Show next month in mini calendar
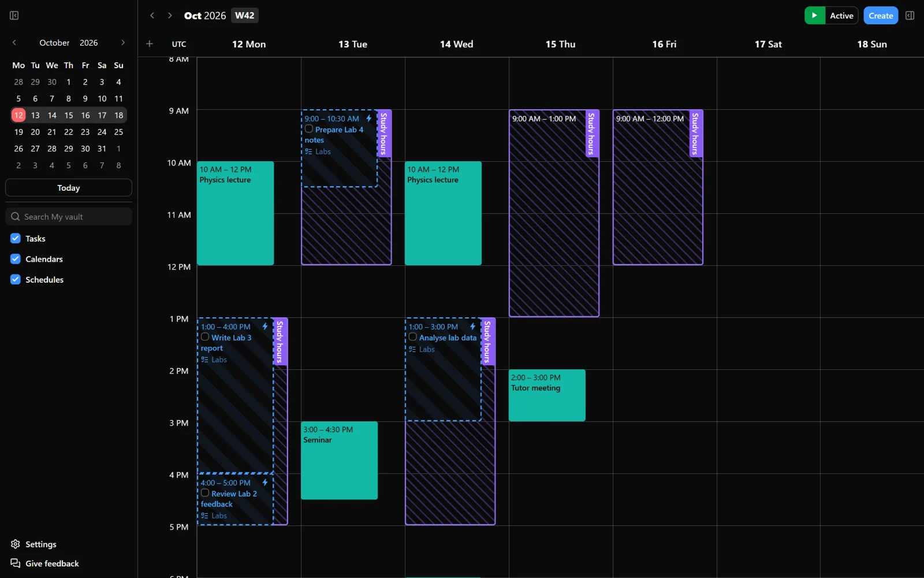 coord(123,43)
